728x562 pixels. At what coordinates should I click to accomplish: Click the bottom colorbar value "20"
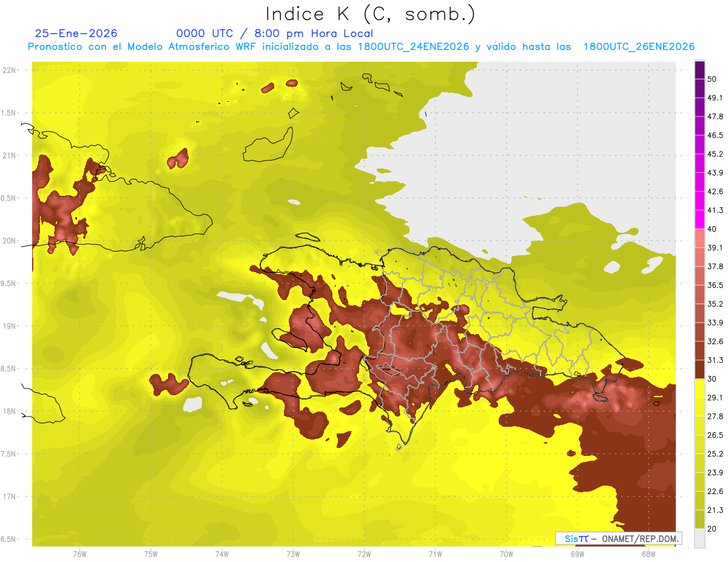(712, 529)
